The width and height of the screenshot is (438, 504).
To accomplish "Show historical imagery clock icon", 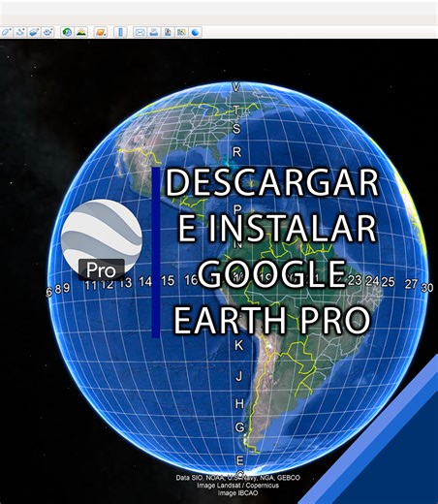I will 67,32.
